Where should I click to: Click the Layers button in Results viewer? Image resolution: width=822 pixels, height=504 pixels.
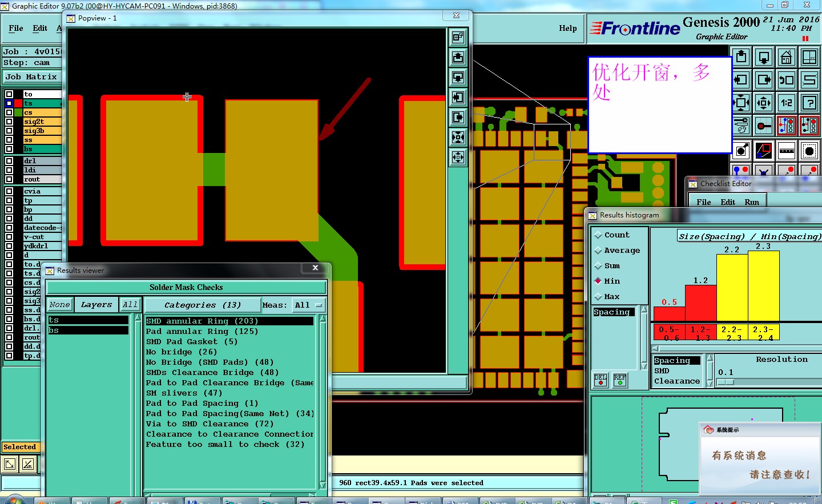pos(96,305)
